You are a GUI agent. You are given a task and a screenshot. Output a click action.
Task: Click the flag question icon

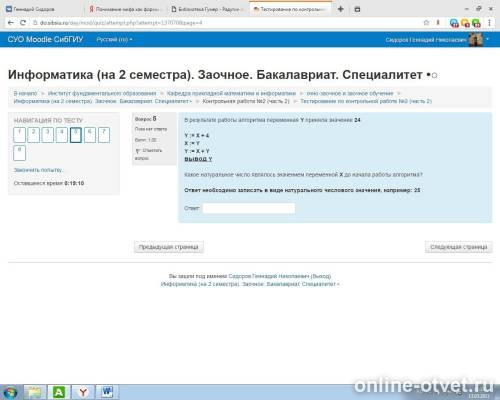pos(138,151)
